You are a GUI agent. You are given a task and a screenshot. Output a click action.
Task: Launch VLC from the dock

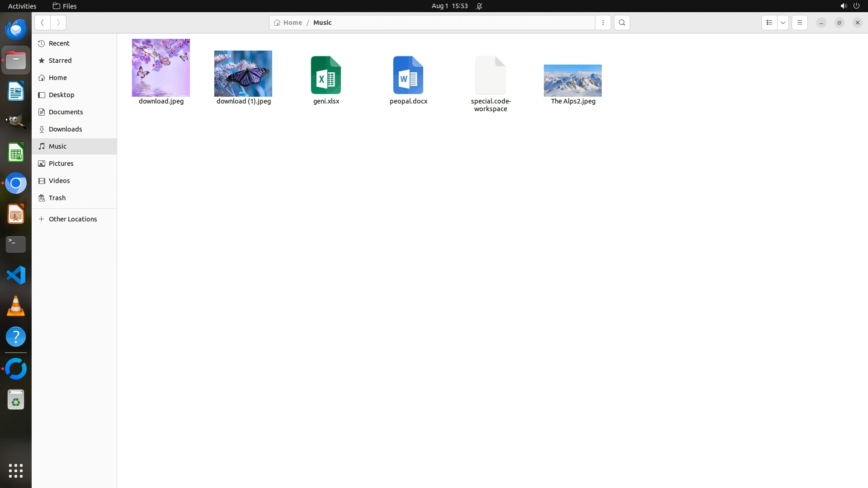pos(16,306)
